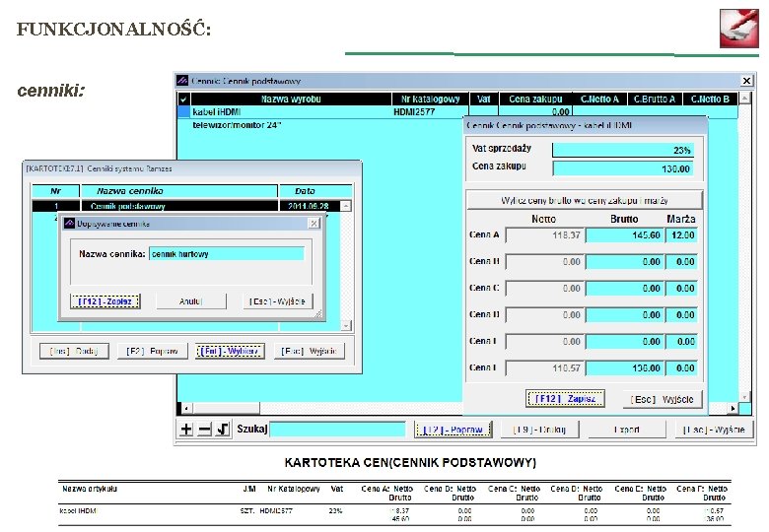Click the Export button in bottom bar

627,430
